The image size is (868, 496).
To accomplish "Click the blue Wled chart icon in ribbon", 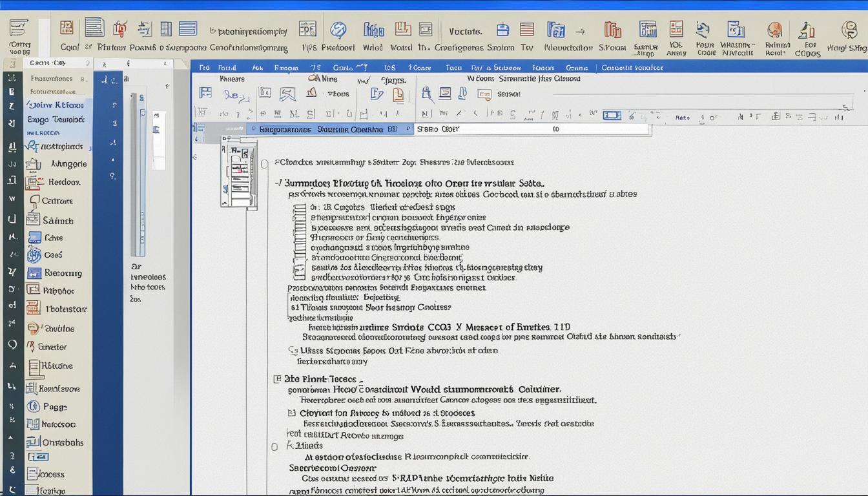I will pos(373,30).
